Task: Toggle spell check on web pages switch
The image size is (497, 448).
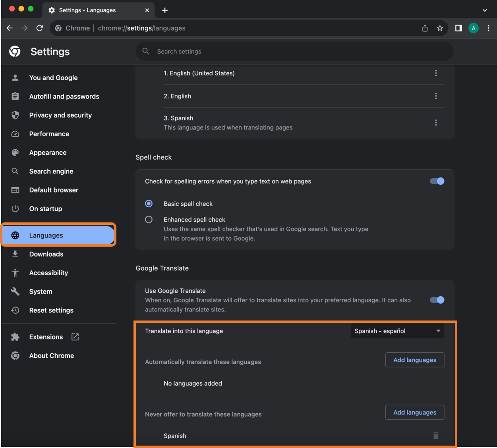Action: pyautogui.click(x=437, y=181)
